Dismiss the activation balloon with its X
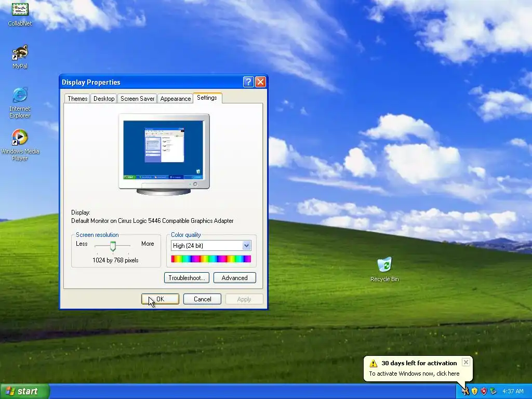The image size is (532, 399). [x=466, y=362]
